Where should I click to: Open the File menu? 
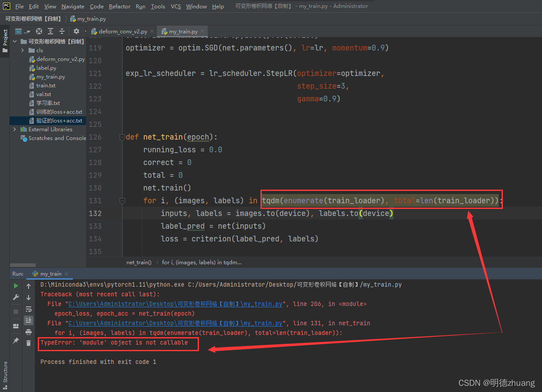(19, 6)
